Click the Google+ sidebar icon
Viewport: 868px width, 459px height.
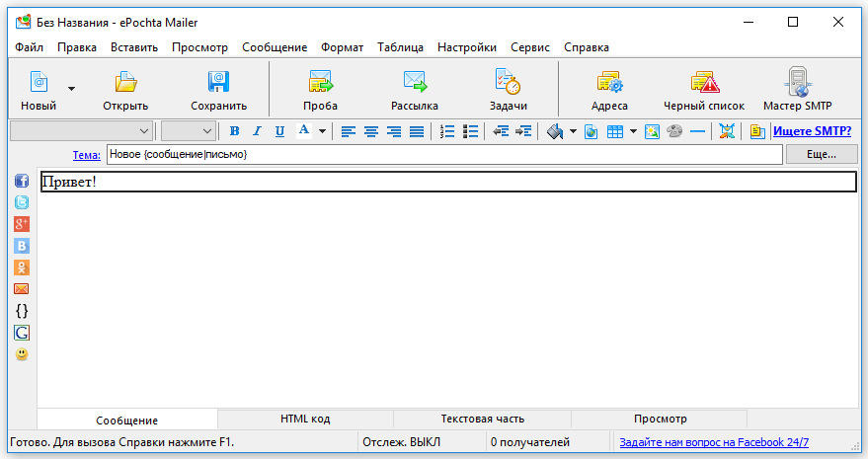pos(22,224)
